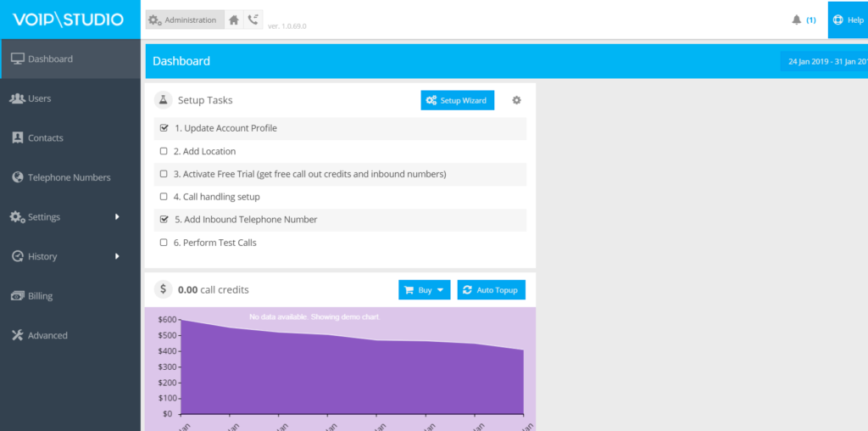Viewport: 868px width, 431px height.
Task: Launch the Setup Wizard button
Action: (x=457, y=100)
